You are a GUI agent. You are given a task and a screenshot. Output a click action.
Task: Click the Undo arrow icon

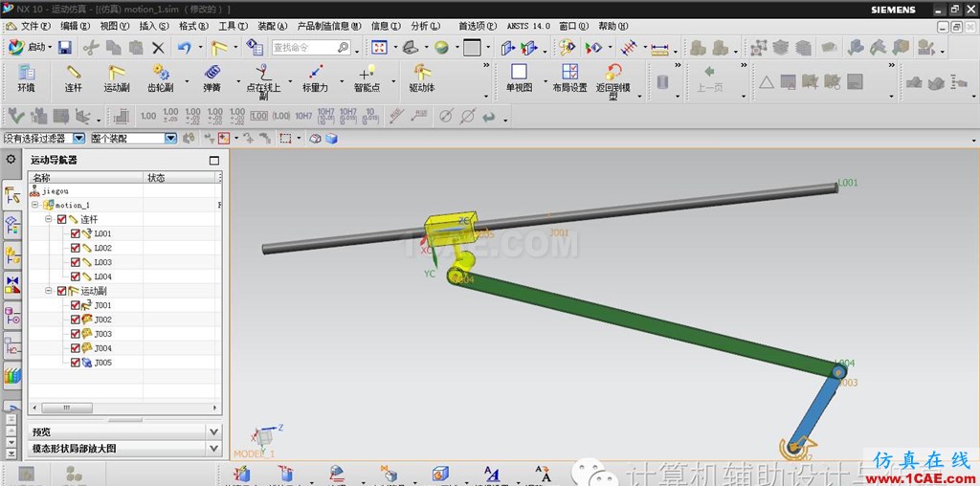[185, 48]
